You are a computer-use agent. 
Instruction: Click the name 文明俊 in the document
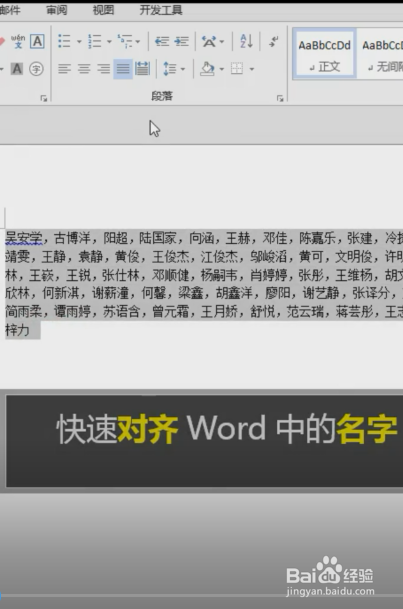click(354, 256)
